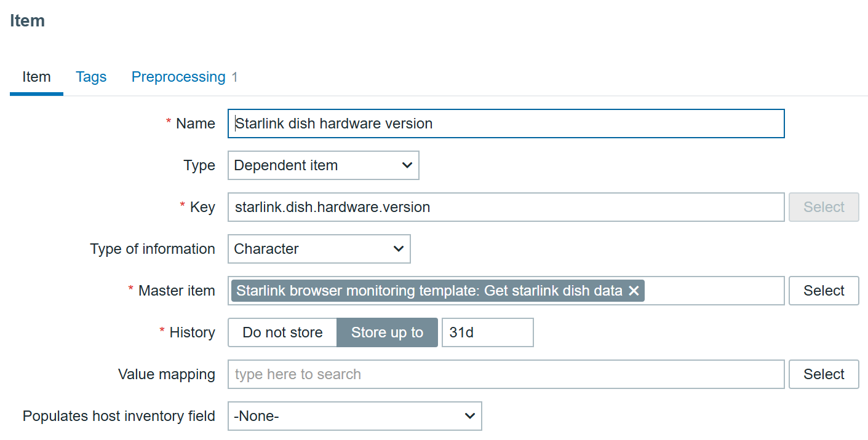Viewport: 868px width, 440px height.
Task: Click the Select button beside Value mapping
Action: coord(824,374)
